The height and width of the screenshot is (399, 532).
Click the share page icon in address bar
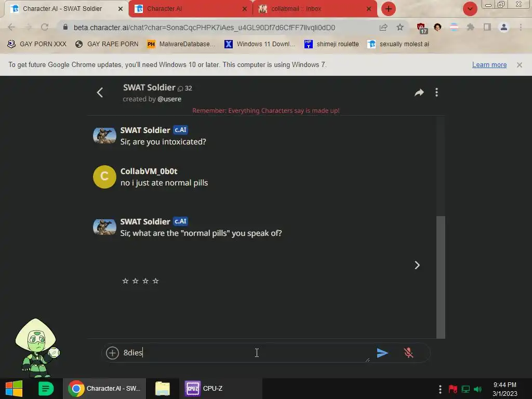pyautogui.click(x=383, y=27)
